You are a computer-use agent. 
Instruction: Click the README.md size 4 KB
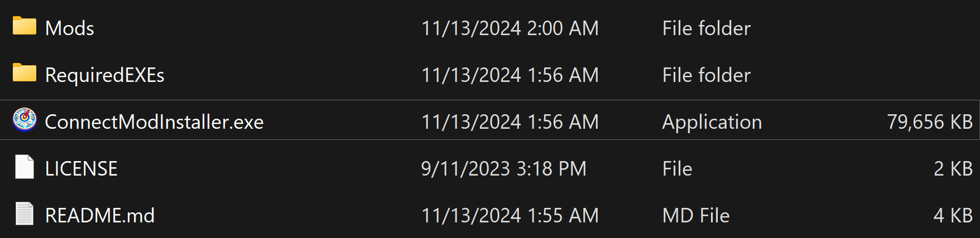coord(953,216)
